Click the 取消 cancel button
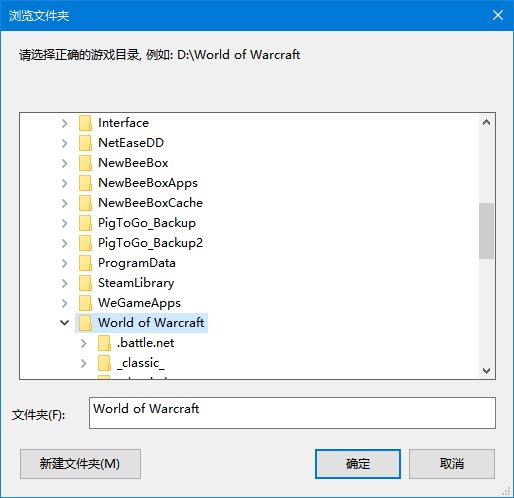The image size is (514, 498). point(452,464)
